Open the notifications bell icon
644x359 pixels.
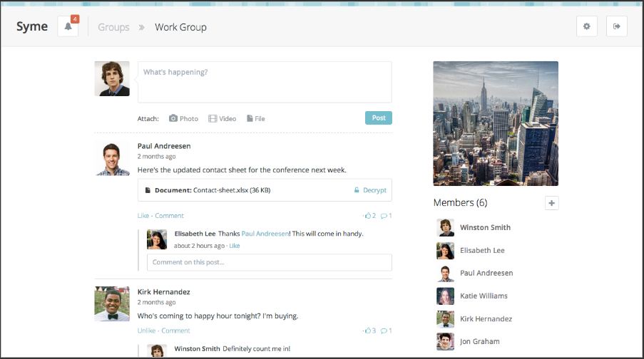coord(68,27)
